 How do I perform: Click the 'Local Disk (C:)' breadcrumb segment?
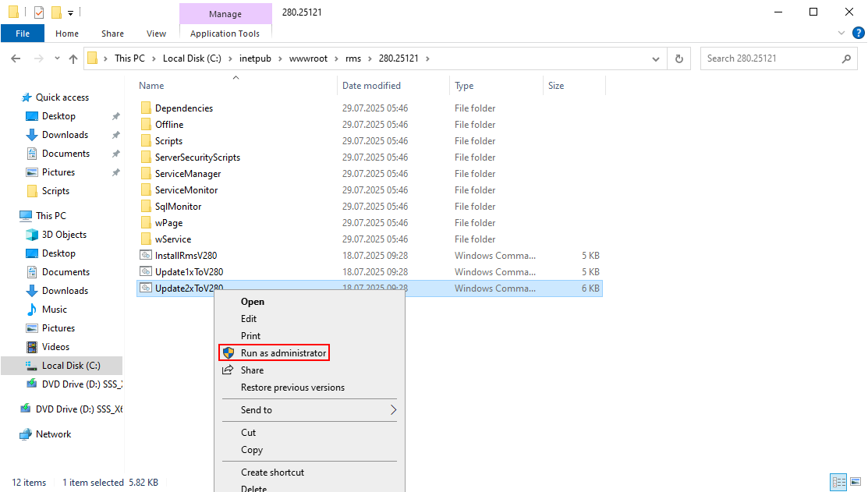click(192, 58)
